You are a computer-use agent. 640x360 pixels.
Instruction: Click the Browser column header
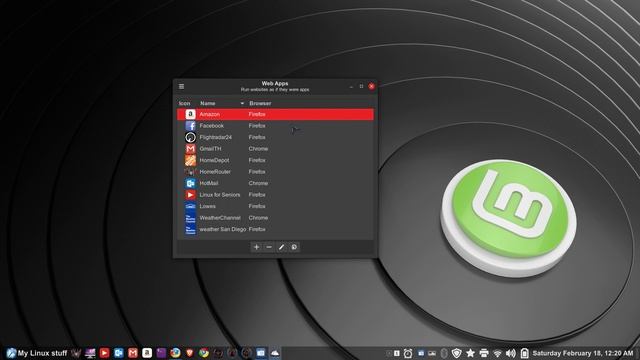(x=260, y=103)
